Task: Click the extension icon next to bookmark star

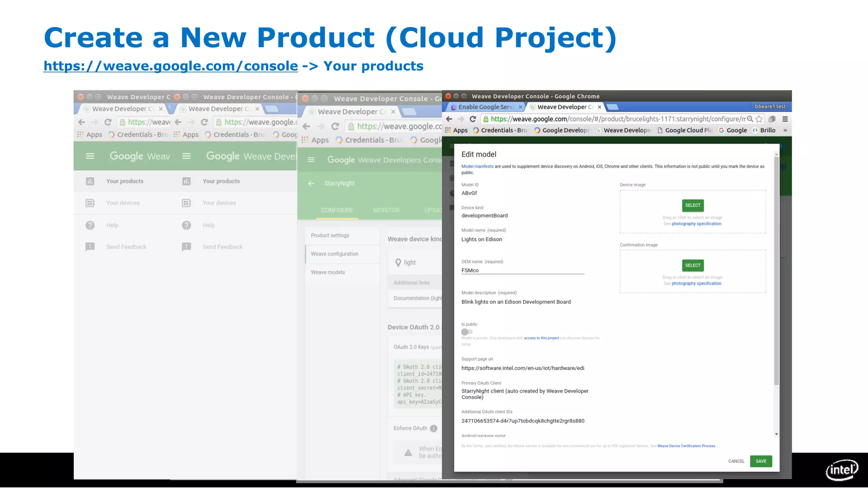Action: [x=772, y=119]
